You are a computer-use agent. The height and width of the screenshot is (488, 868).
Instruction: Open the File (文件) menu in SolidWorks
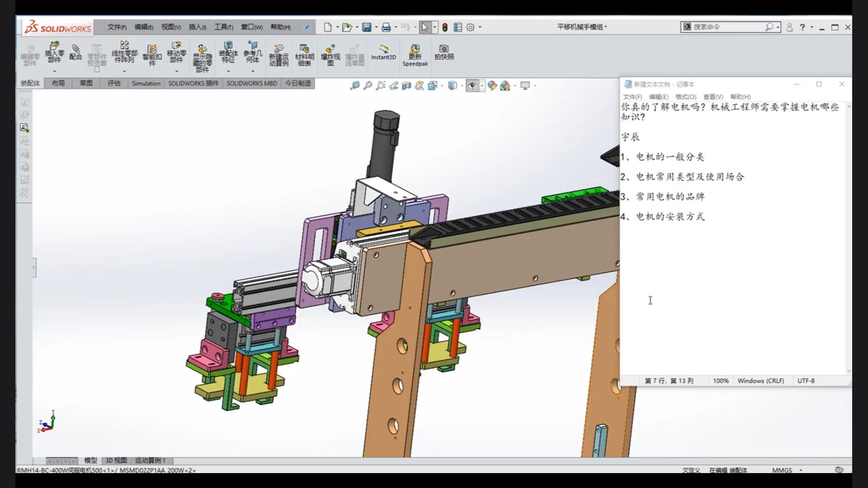(x=117, y=27)
